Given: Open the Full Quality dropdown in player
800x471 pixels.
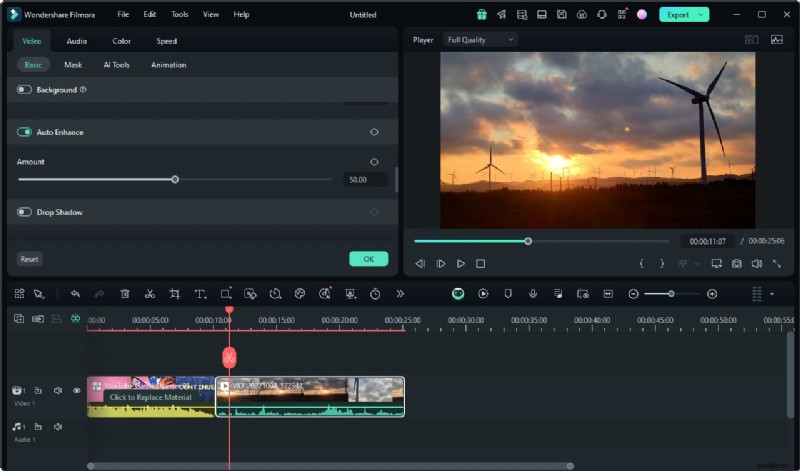Looking at the screenshot, I should pyautogui.click(x=481, y=40).
